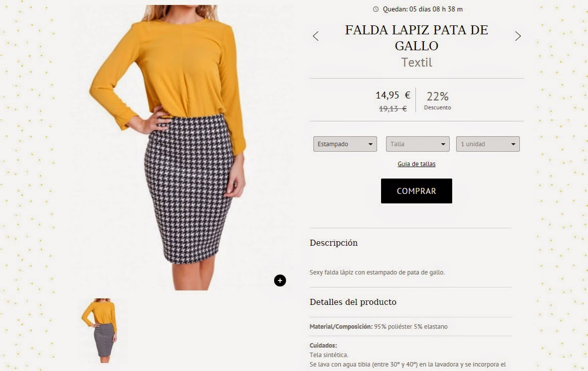Click the clock icon beside Quedan countdown

point(376,9)
